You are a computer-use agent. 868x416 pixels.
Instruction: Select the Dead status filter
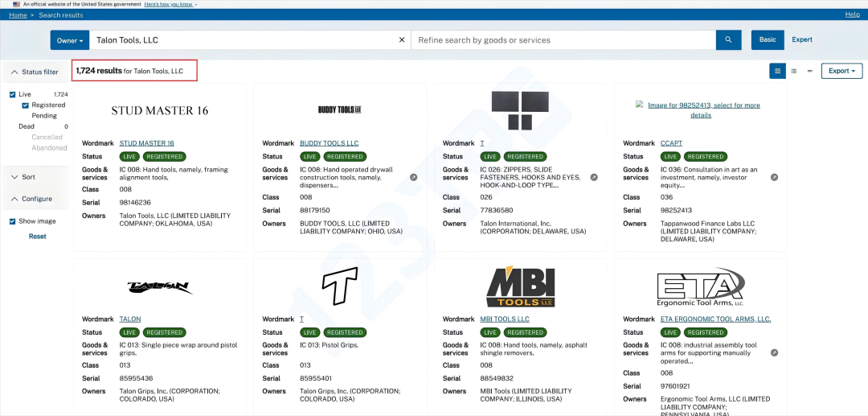pyautogui.click(x=27, y=126)
